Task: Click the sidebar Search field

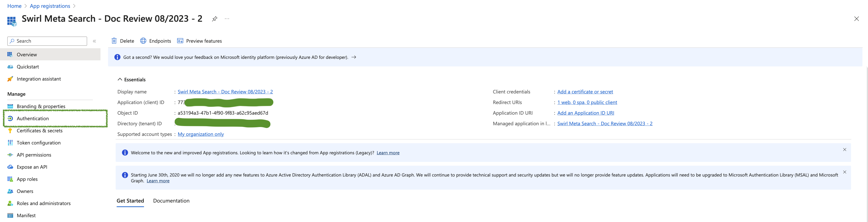Action: [47, 41]
